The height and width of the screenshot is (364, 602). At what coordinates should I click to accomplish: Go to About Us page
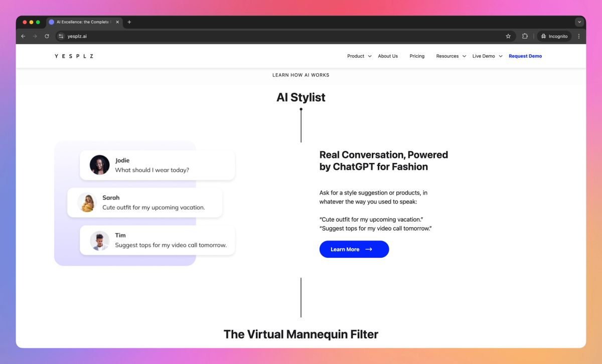click(x=388, y=56)
